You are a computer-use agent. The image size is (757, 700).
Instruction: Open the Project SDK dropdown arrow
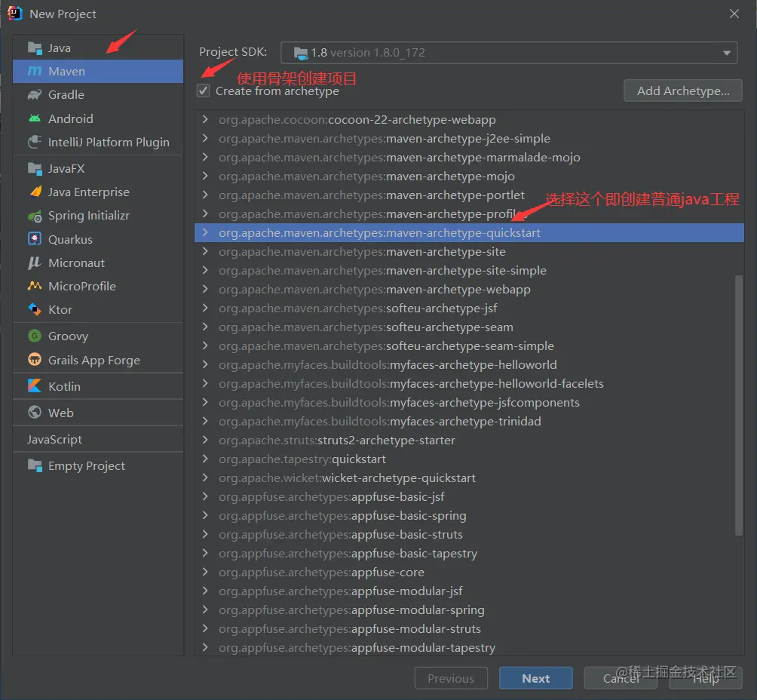pos(727,53)
